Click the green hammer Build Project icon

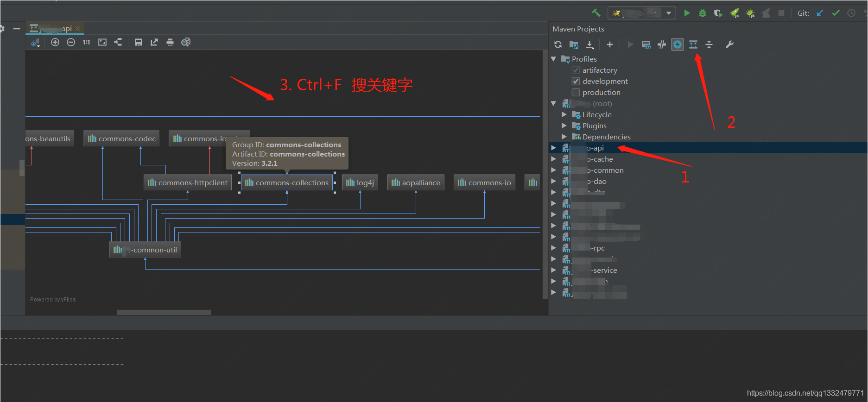click(596, 13)
